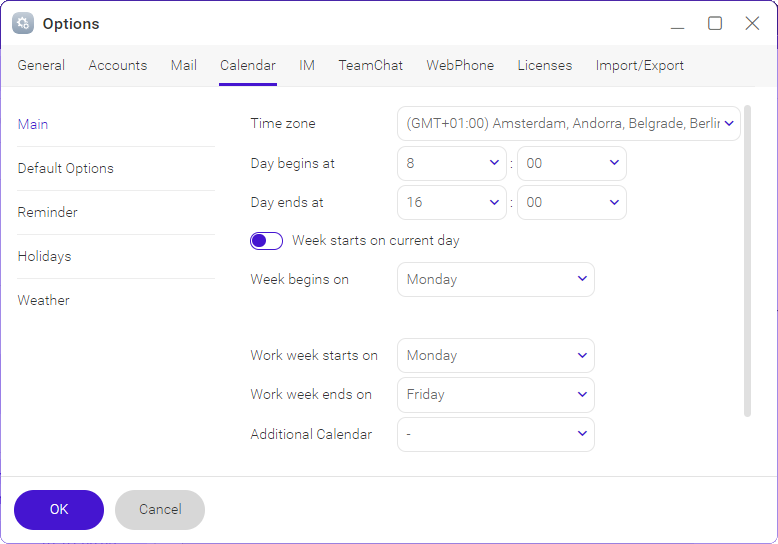Switch to the Mail tab

[184, 66]
